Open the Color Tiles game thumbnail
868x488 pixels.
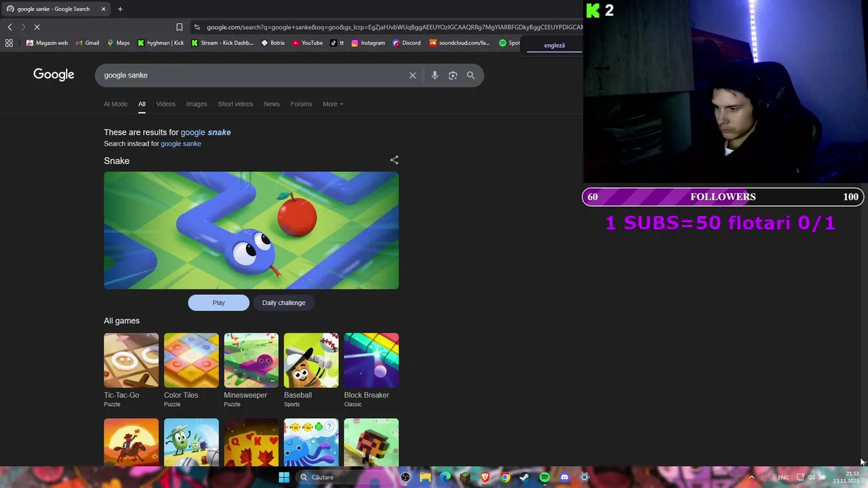coord(191,360)
